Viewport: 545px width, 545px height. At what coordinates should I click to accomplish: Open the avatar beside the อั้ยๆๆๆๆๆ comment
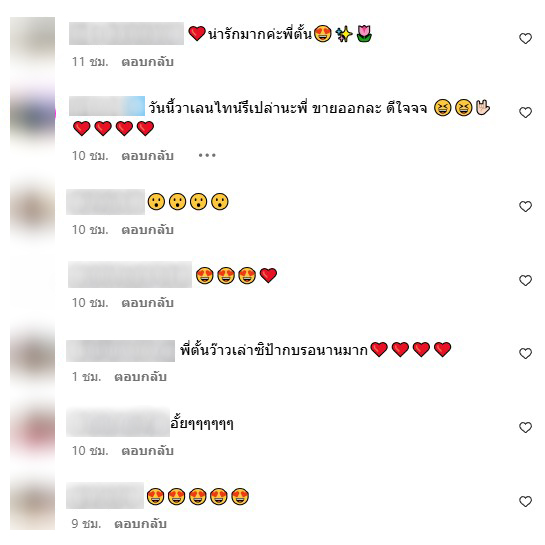[32, 431]
